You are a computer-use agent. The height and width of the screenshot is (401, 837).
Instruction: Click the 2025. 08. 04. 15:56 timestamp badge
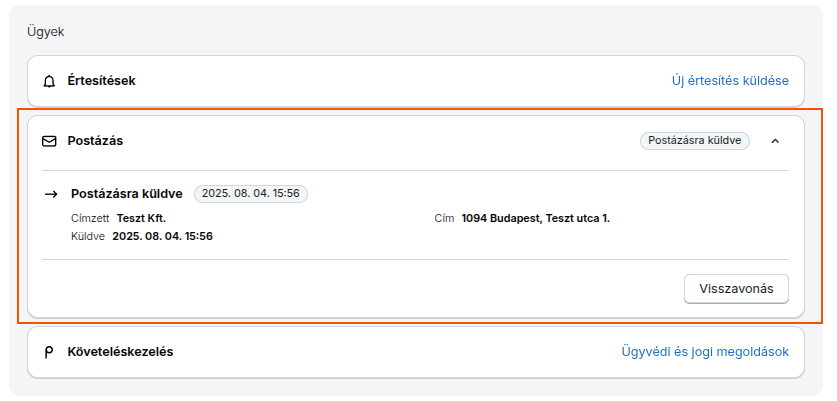(251, 193)
